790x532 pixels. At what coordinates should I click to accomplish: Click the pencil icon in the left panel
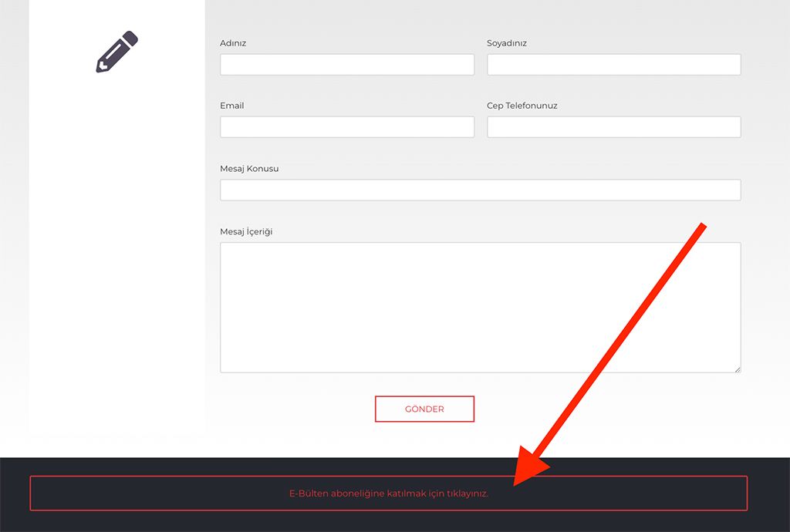point(116,52)
